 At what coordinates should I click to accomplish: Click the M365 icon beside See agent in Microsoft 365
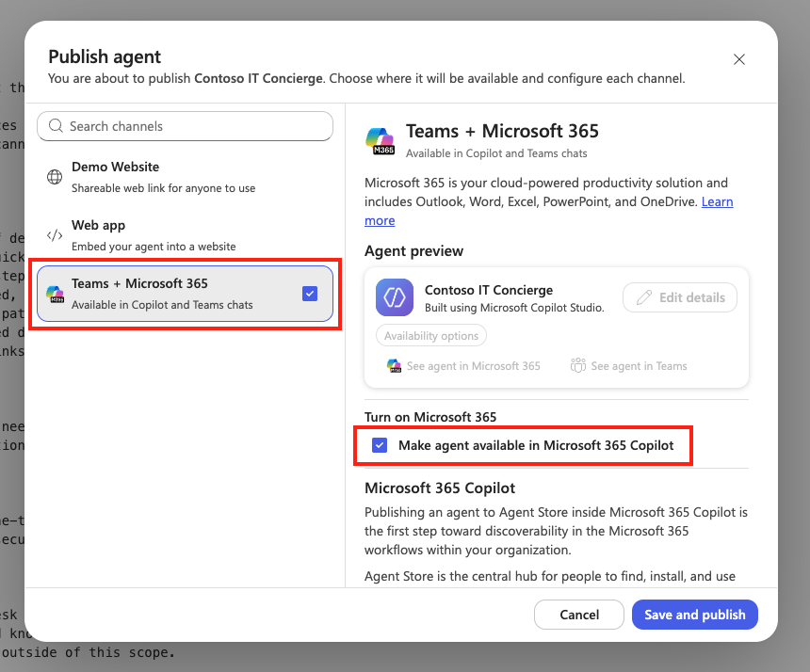click(x=394, y=366)
